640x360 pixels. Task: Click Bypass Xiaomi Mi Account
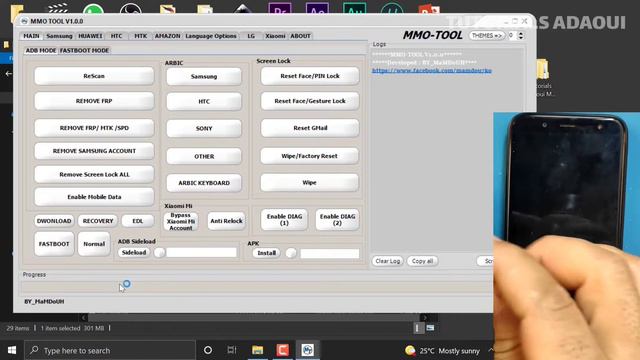(x=181, y=221)
